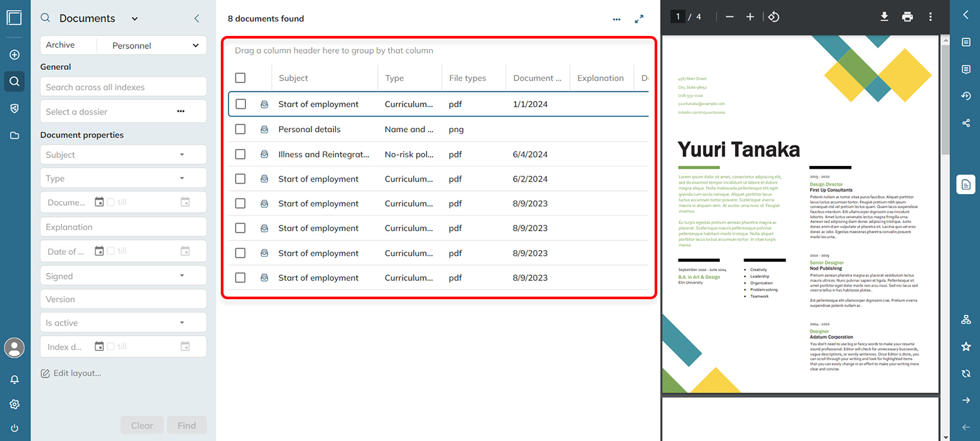Screen dimensions: 980x441
Task: Print the PDF document
Action: [907, 17]
